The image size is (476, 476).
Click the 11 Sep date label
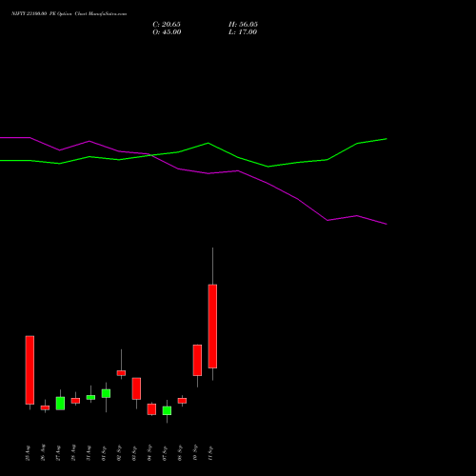click(x=210, y=453)
